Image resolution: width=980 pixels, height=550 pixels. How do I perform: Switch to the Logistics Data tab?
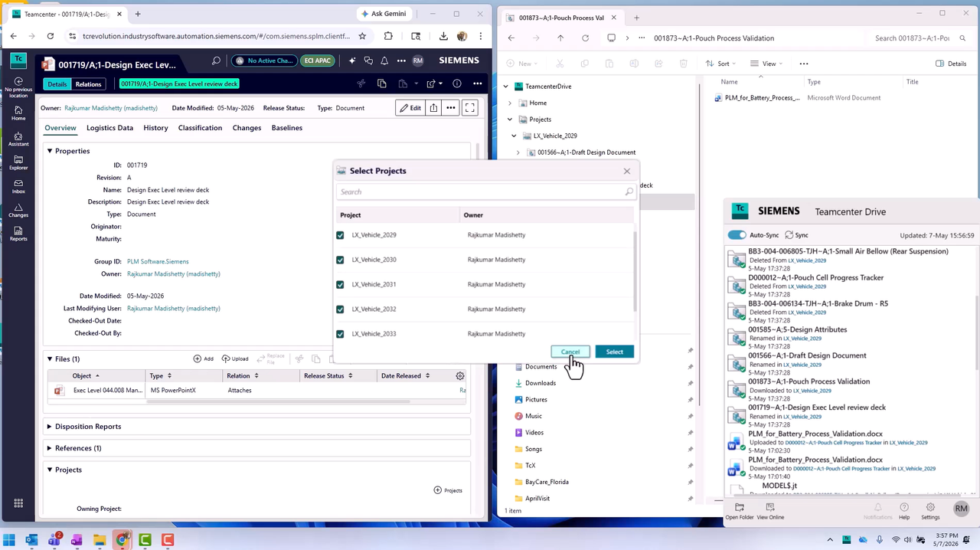pos(109,128)
